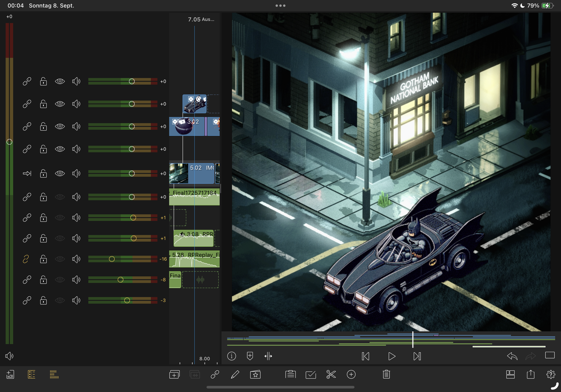Tap the split-at-playhead icon
Viewport: 561px width, 392px height.
[x=268, y=356]
